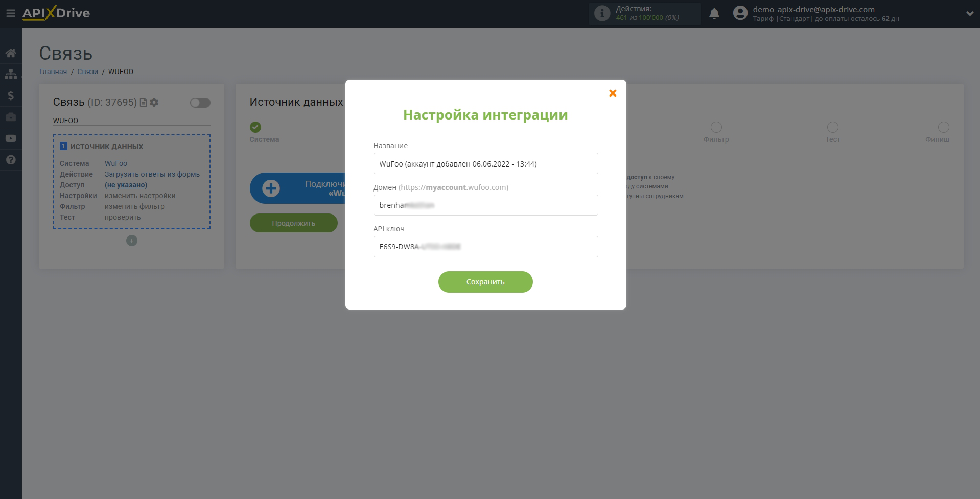The width and height of the screenshot is (980, 499).
Task: Click 'изменить настройки' link
Action: [140, 196]
